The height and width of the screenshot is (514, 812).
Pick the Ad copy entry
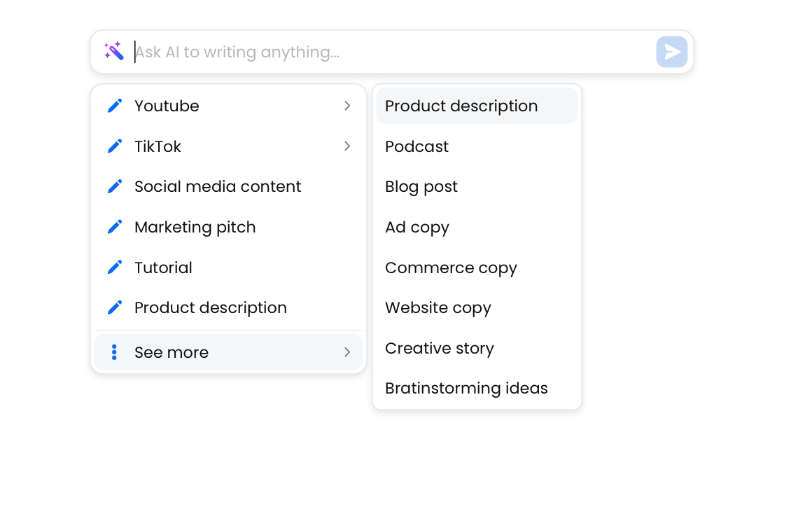pyautogui.click(x=416, y=227)
